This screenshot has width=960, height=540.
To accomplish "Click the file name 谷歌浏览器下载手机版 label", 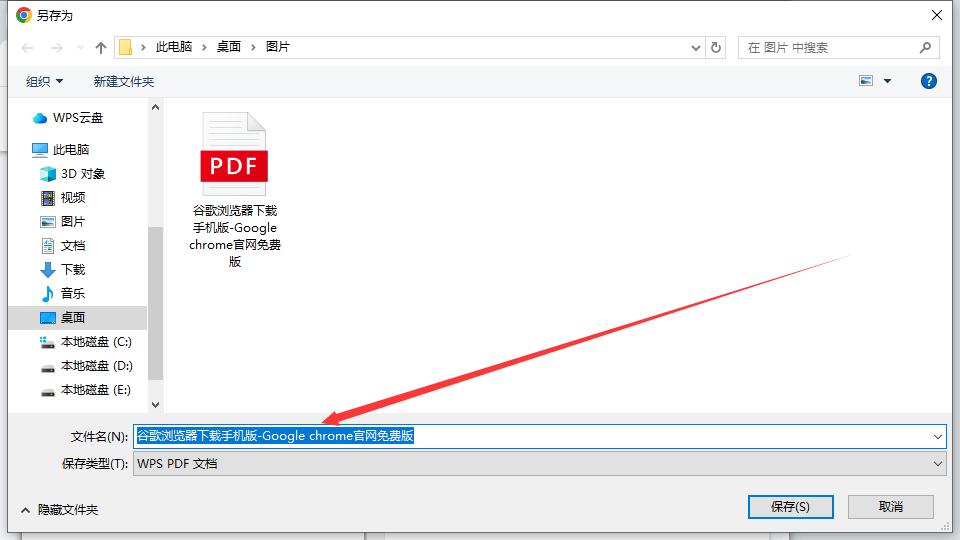I will coord(235,236).
